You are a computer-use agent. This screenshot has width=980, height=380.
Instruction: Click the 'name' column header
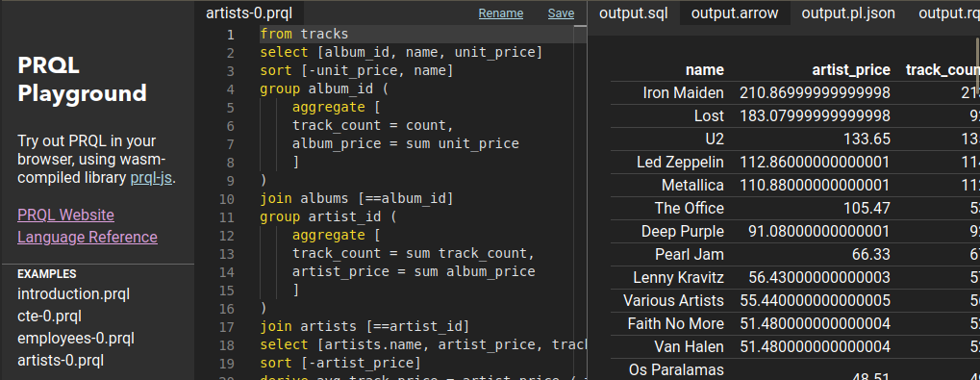704,70
